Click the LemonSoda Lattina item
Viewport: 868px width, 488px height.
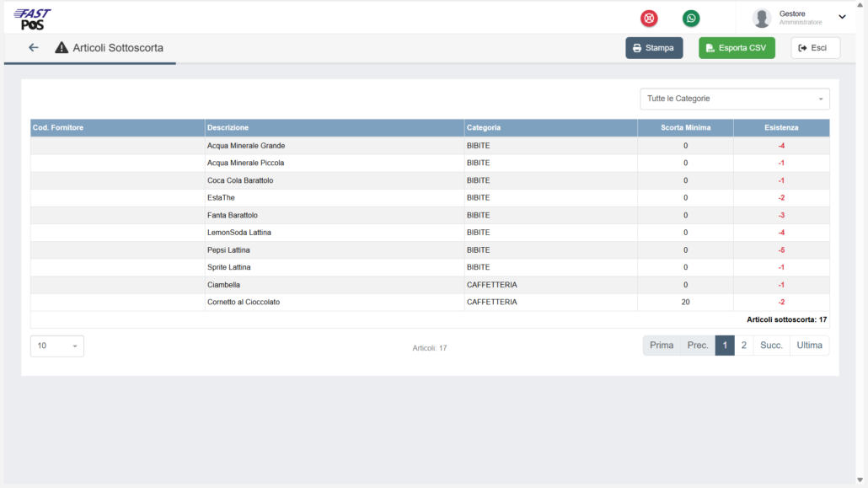tap(239, 233)
